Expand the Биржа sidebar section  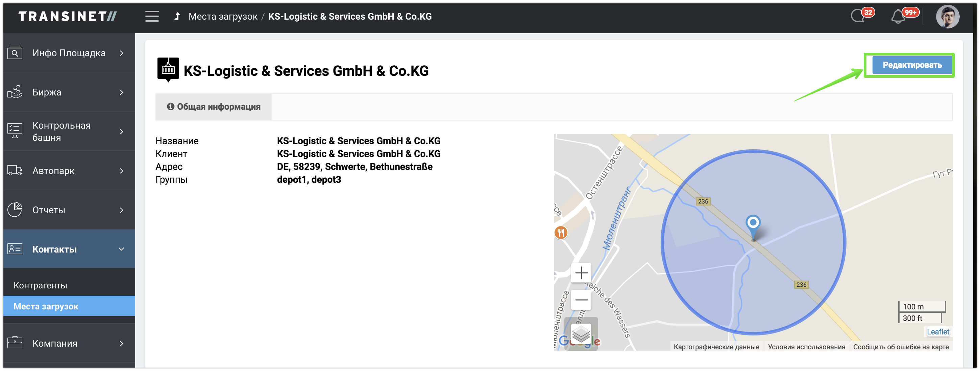click(x=69, y=92)
